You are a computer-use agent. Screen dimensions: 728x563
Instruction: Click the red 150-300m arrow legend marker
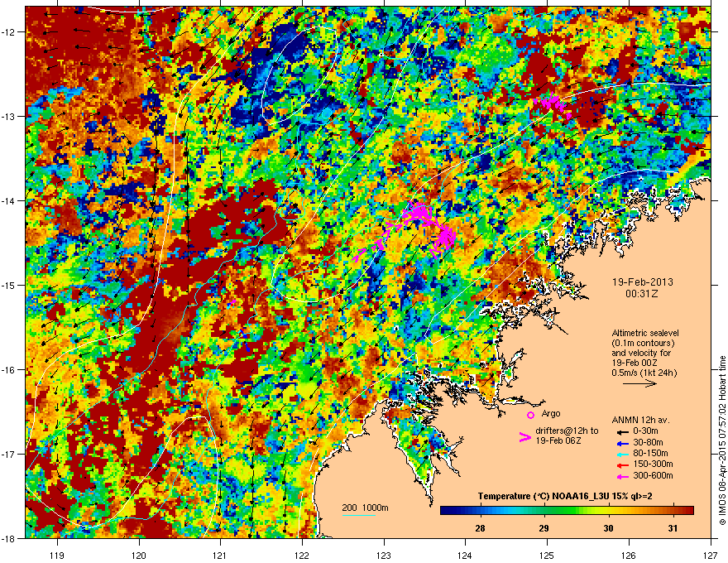(x=623, y=464)
